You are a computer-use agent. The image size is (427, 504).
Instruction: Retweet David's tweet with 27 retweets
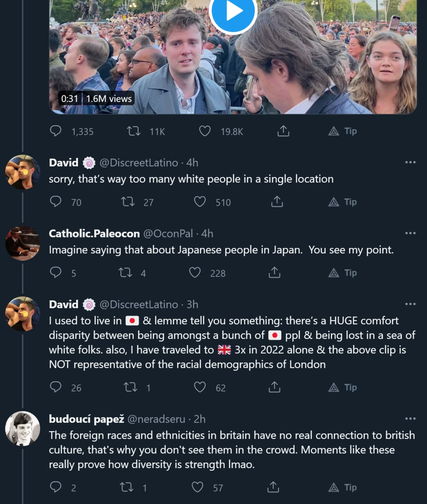(x=128, y=202)
